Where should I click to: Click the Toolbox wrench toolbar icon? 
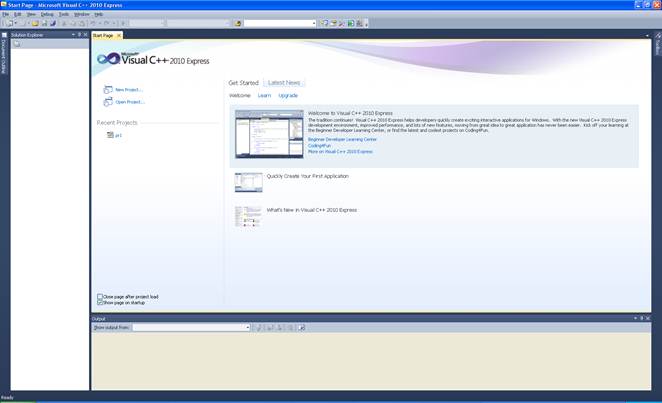(342, 23)
